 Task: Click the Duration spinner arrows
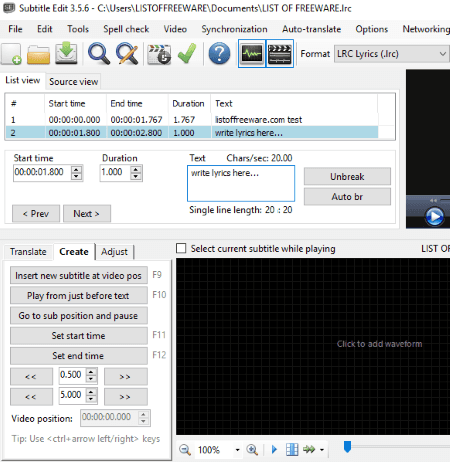click(136, 173)
